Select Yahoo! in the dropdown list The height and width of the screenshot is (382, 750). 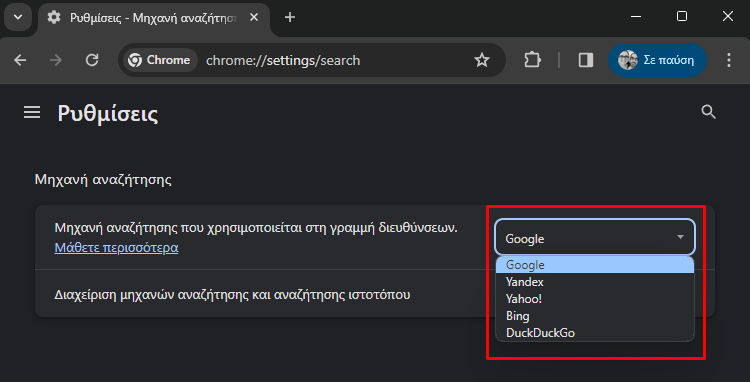tap(595, 299)
